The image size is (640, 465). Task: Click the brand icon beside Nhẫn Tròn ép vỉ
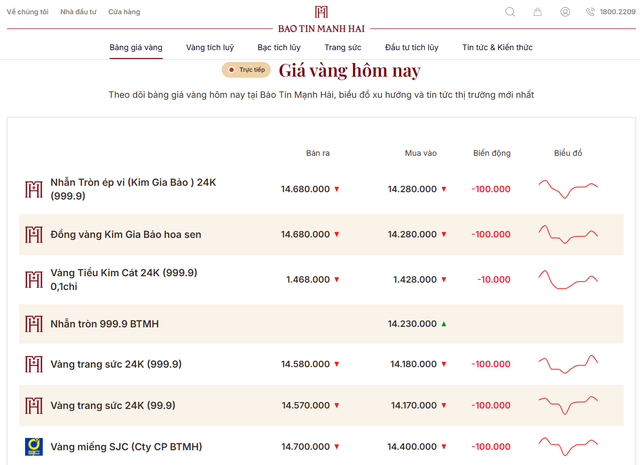[x=33, y=189]
